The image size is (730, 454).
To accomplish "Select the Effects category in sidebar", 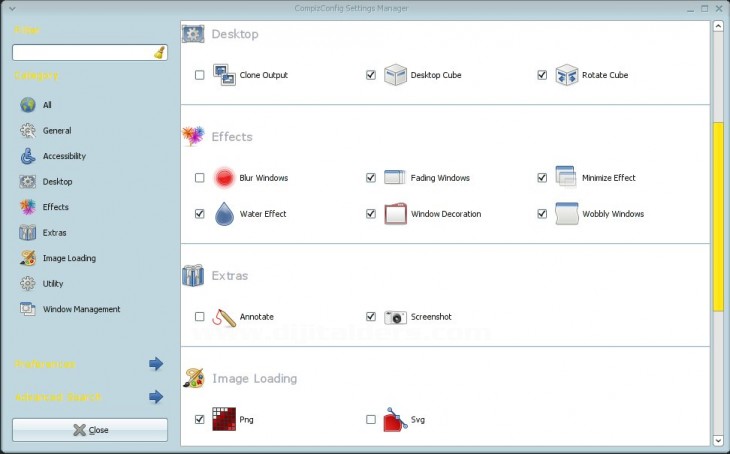I will 56,207.
